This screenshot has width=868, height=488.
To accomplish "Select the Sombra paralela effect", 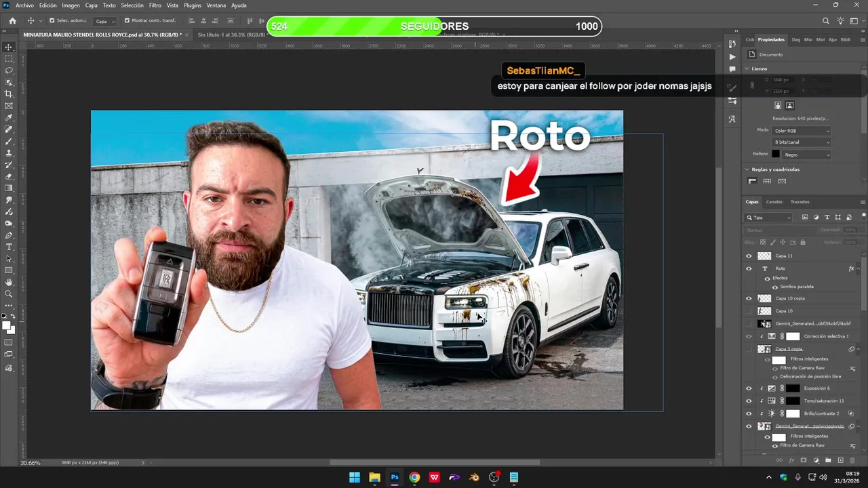I will pos(797,287).
